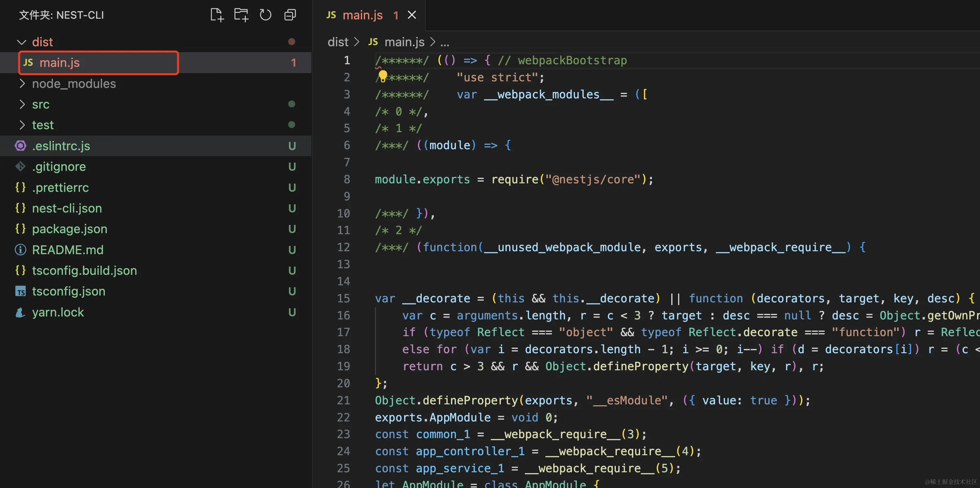
Task: Click the yarn icon beside yarn.lock
Action: pyautogui.click(x=21, y=313)
